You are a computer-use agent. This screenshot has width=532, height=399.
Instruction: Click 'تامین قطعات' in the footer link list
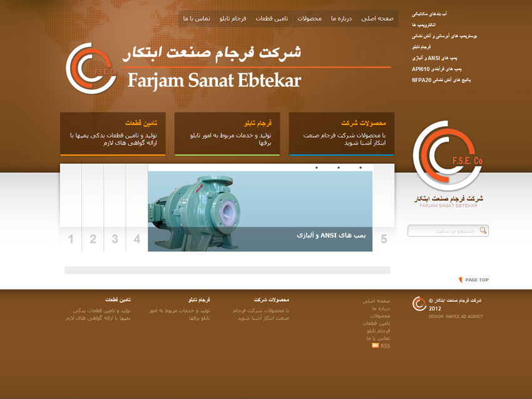coord(376,323)
